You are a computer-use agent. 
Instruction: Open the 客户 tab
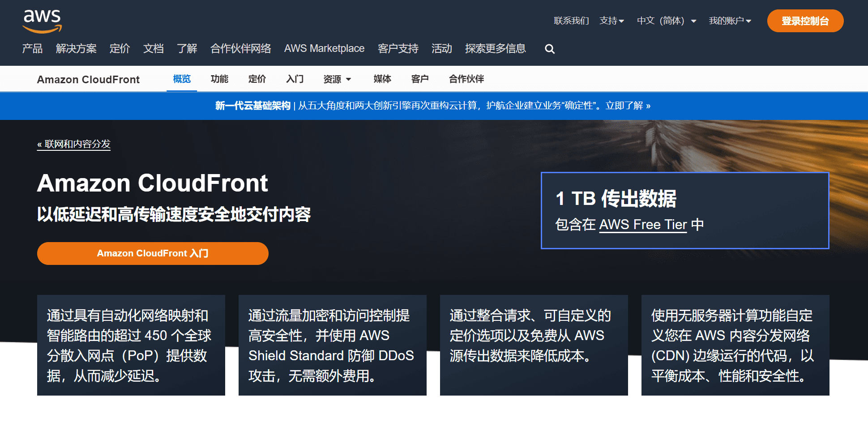pos(419,79)
